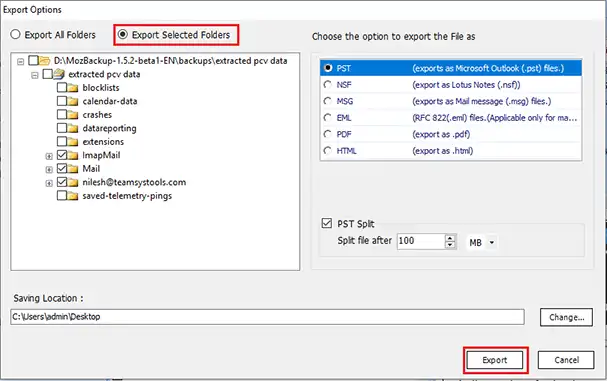Click '(export as .html)' description text
The height and width of the screenshot is (381, 607).
(443, 151)
